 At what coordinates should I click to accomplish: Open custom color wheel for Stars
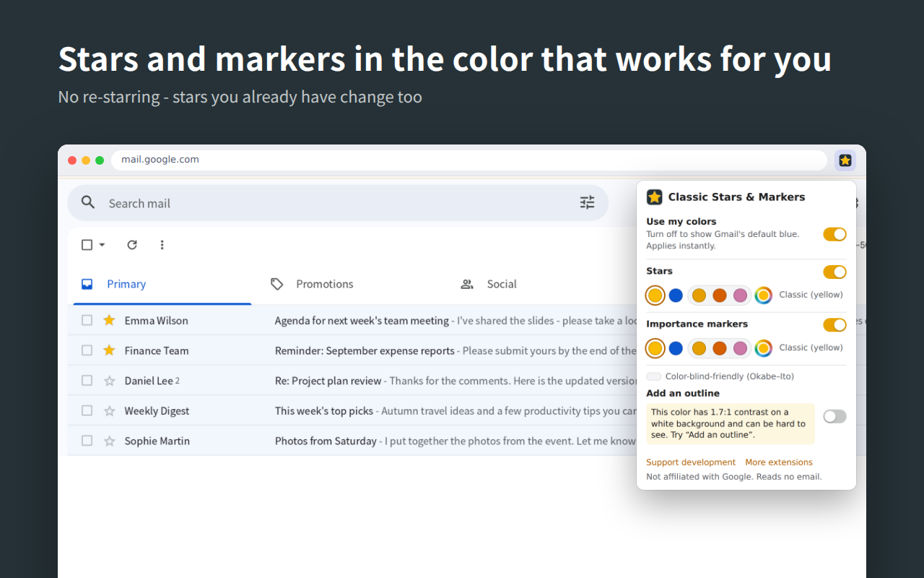[763, 295]
